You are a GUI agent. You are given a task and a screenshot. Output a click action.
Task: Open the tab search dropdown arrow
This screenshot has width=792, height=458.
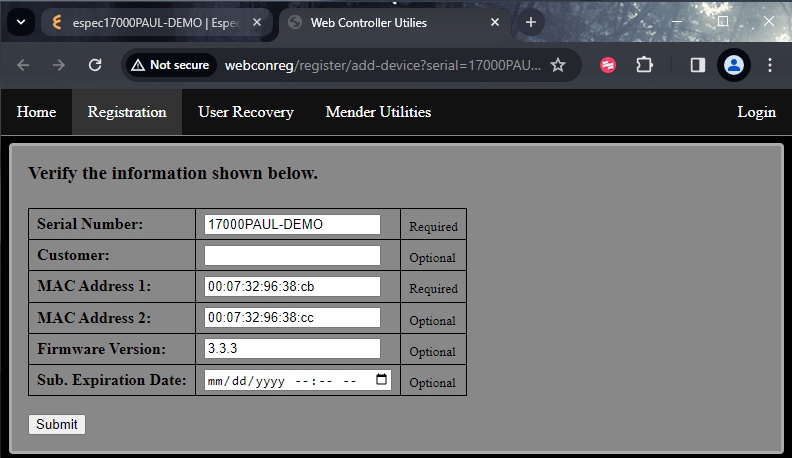coord(21,22)
